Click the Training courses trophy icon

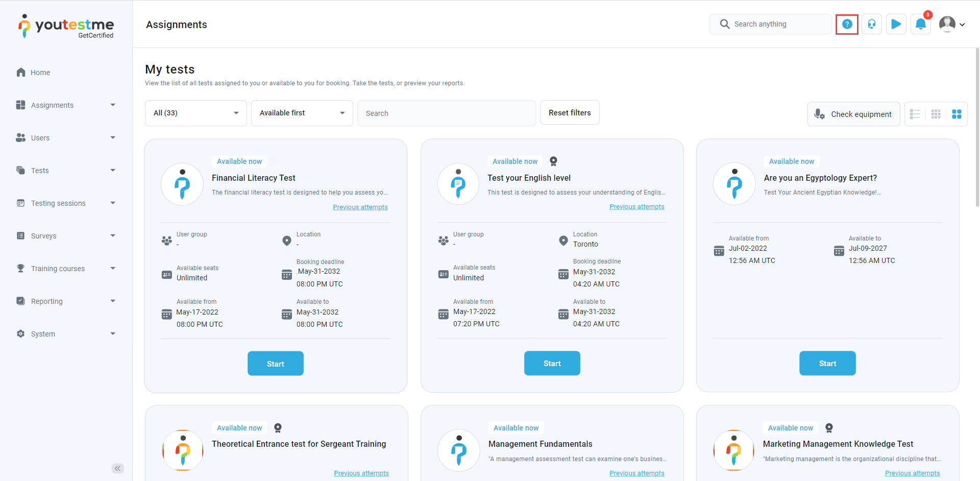point(21,268)
